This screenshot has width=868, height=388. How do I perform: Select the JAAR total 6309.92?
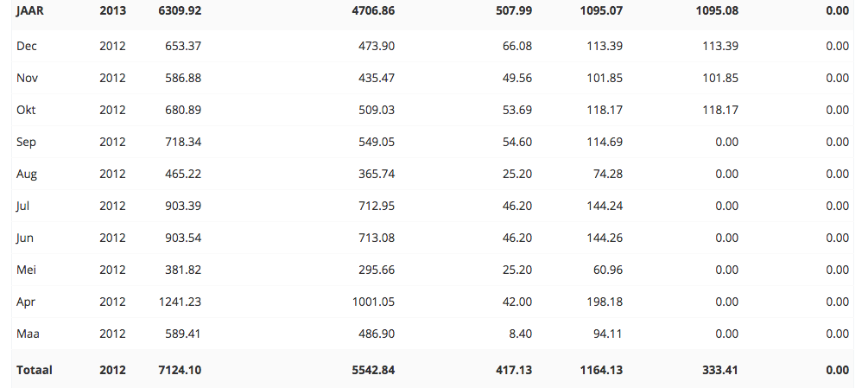[180, 10]
